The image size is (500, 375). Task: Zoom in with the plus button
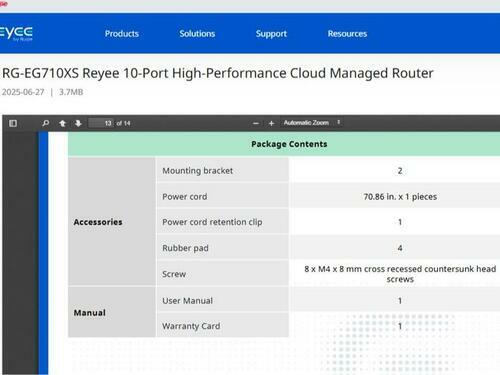coord(271,123)
